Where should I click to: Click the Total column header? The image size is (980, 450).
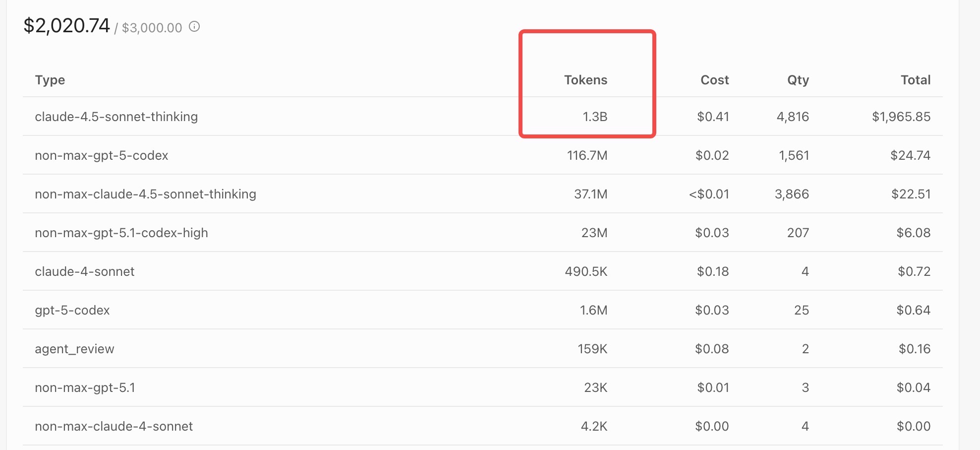(915, 80)
